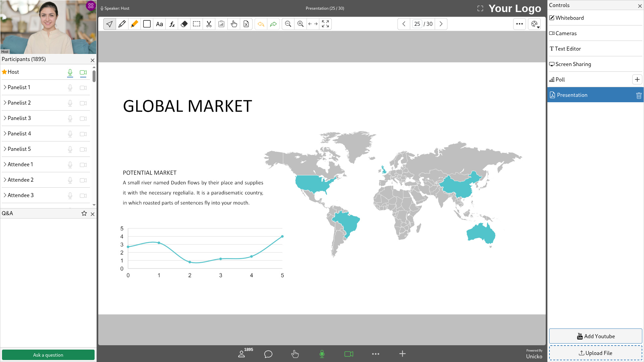Open the color palette dropdown
Screen dimensions: 644x362
[535, 24]
